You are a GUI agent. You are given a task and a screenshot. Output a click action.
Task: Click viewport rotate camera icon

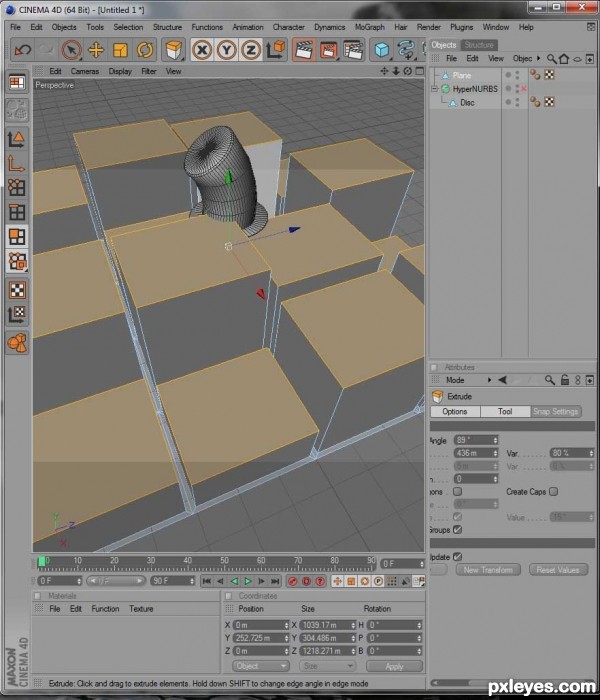pyautogui.click(x=407, y=71)
